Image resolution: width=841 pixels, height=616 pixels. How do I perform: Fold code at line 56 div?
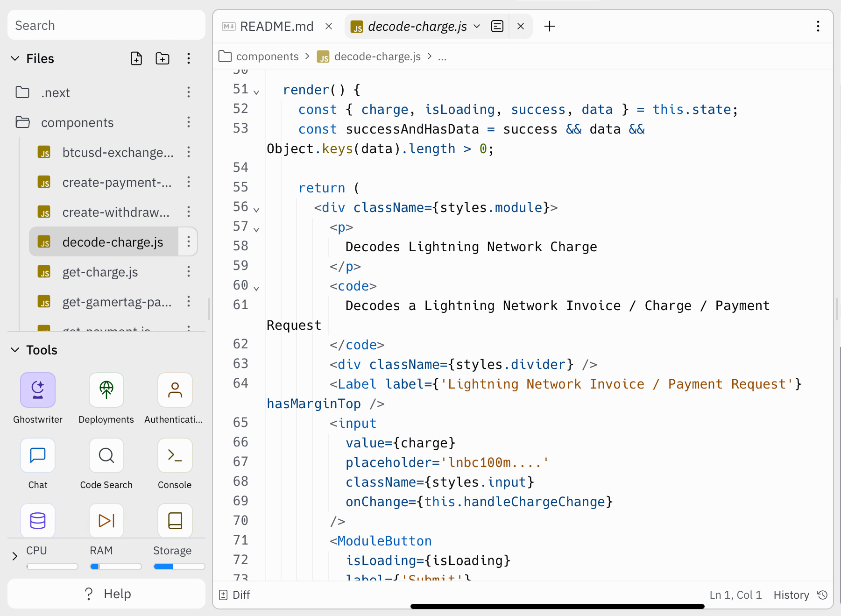click(x=256, y=210)
